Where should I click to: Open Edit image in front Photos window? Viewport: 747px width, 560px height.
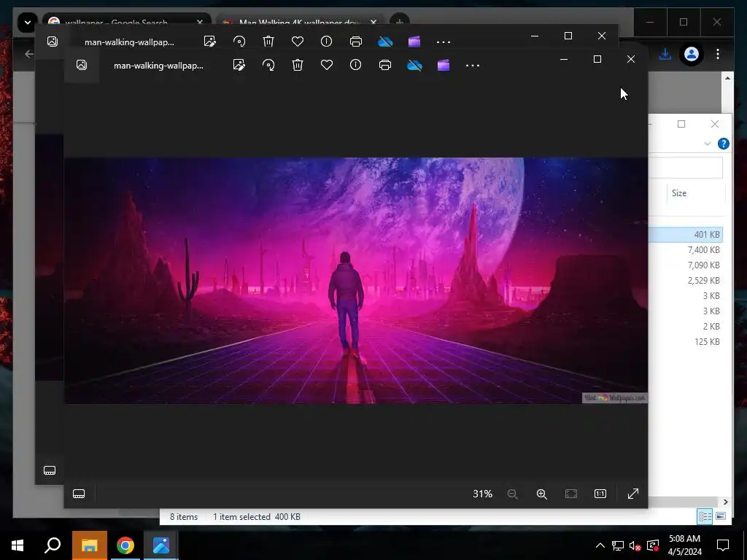tap(239, 65)
